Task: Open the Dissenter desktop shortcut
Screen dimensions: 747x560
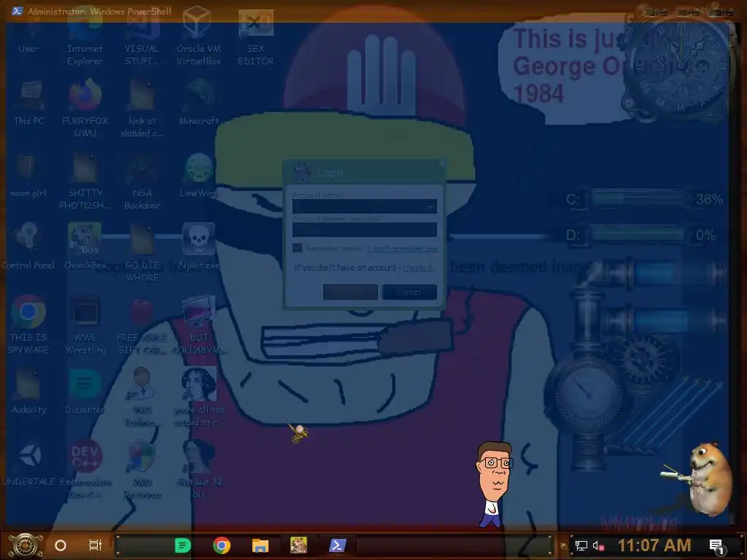Action: tap(85, 392)
